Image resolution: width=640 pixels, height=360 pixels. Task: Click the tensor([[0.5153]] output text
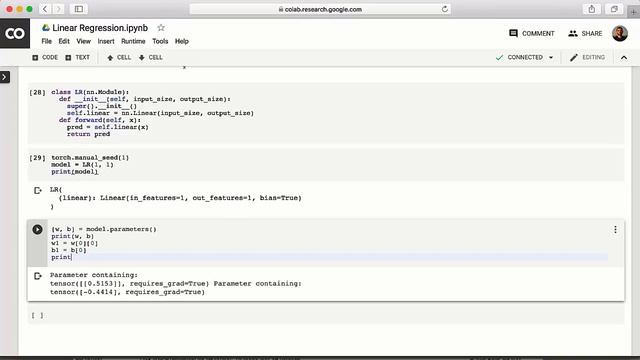[129, 283]
